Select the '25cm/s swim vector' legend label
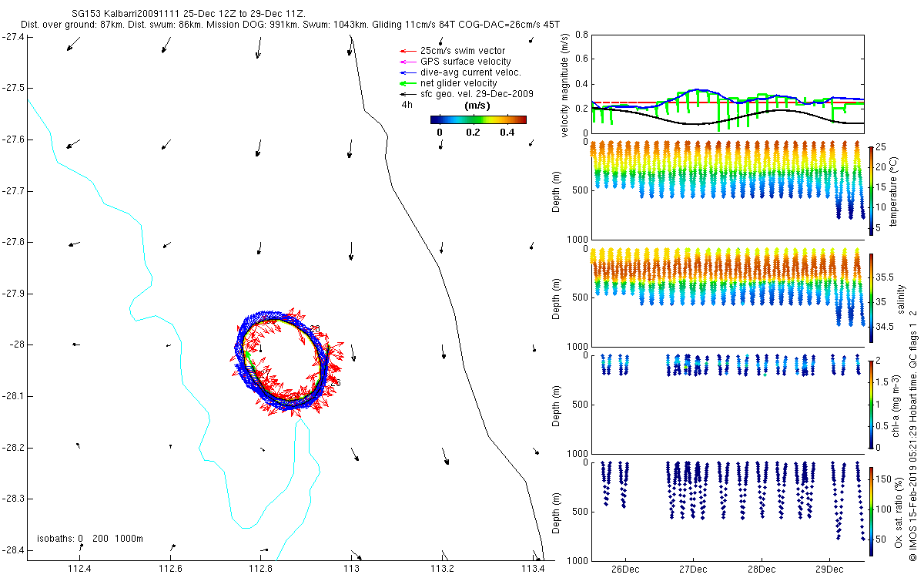 pos(463,51)
